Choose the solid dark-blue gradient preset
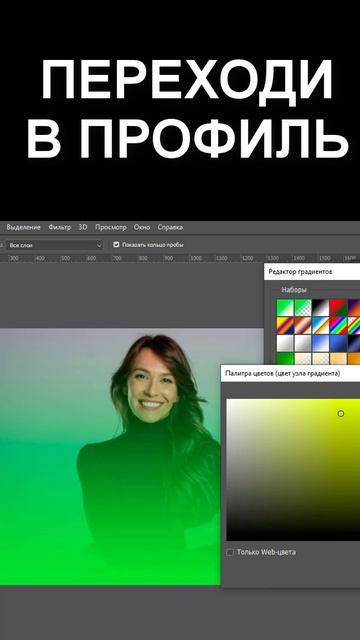 coord(338,343)
